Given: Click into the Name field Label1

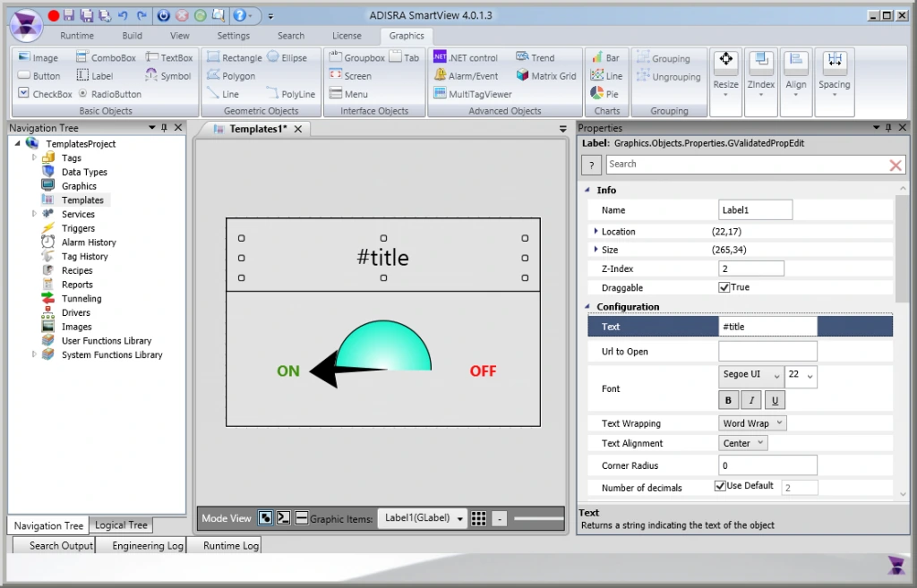Looking at the screenshot, I should [755, 209].
